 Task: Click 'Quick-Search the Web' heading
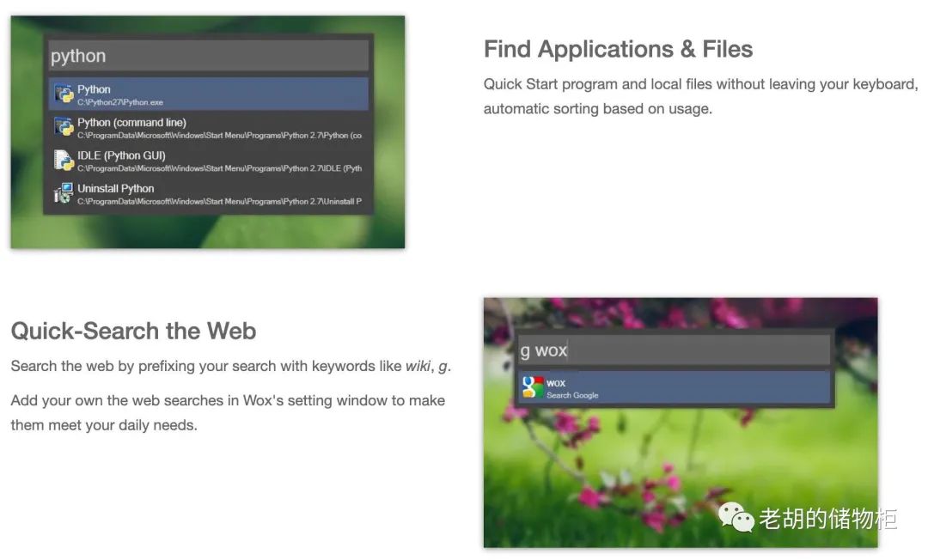tap(133, 332)
